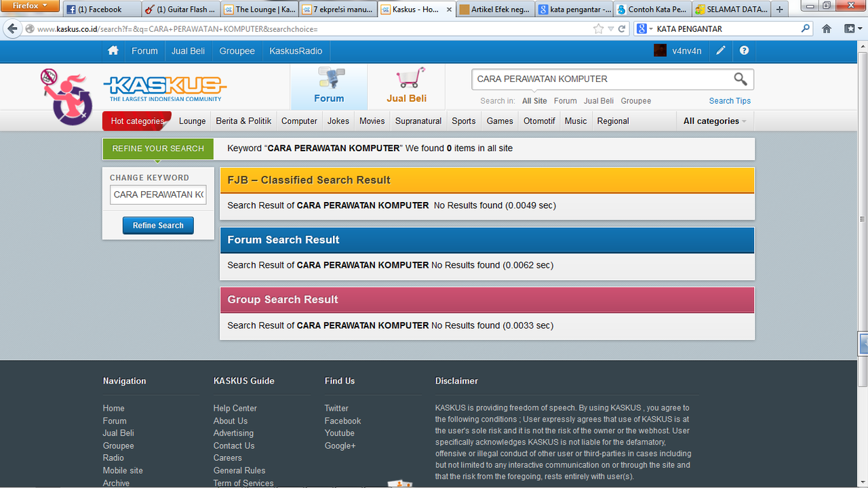The width and height of the screenshot is (868, 488).
Task: Open a new tab with plus
Action: [x=780, y=9]
